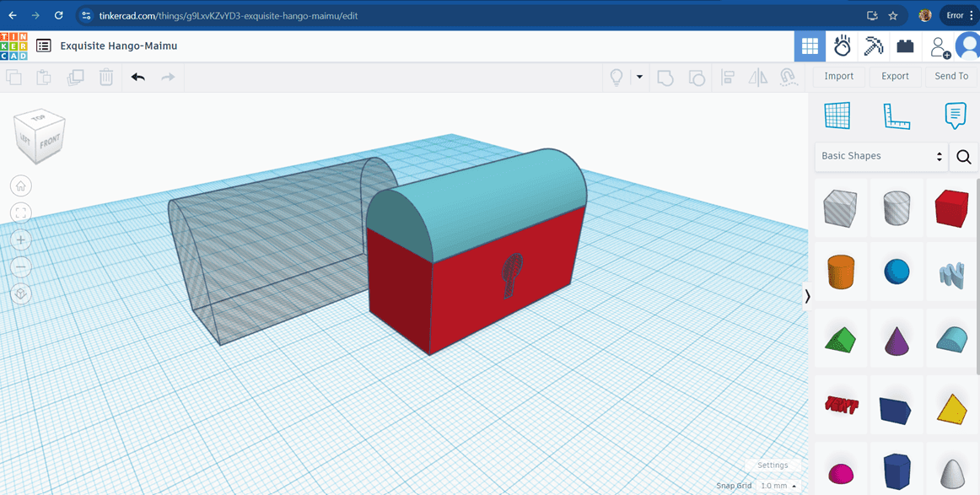Open the Snap Grid 1.0 mm dropdown
The height and width of the screenshot is (495, 980).
[778, 486]
